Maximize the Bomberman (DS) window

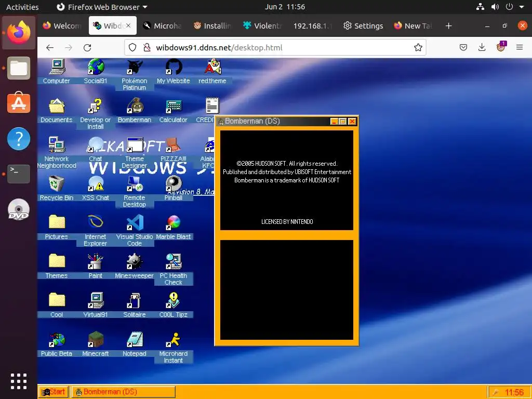(x=343, y=122)
